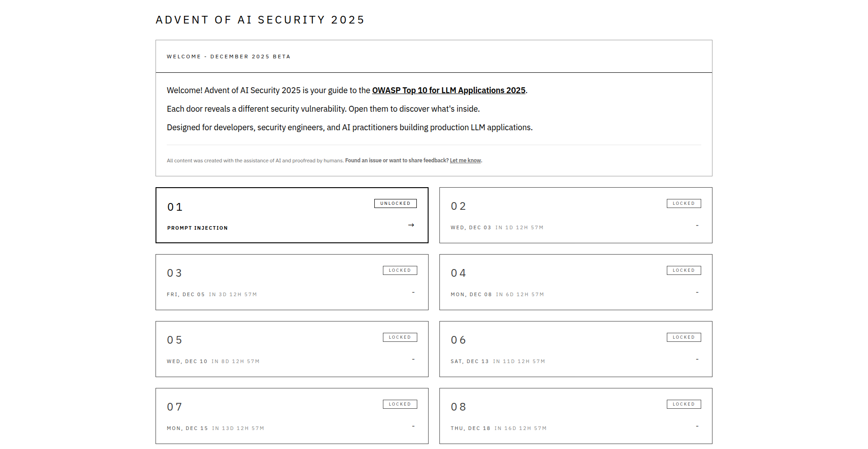868x449 pixels.
Task: Select the PROMPT INJECTION title on Door 01
Action: click(x=197, y=227)
